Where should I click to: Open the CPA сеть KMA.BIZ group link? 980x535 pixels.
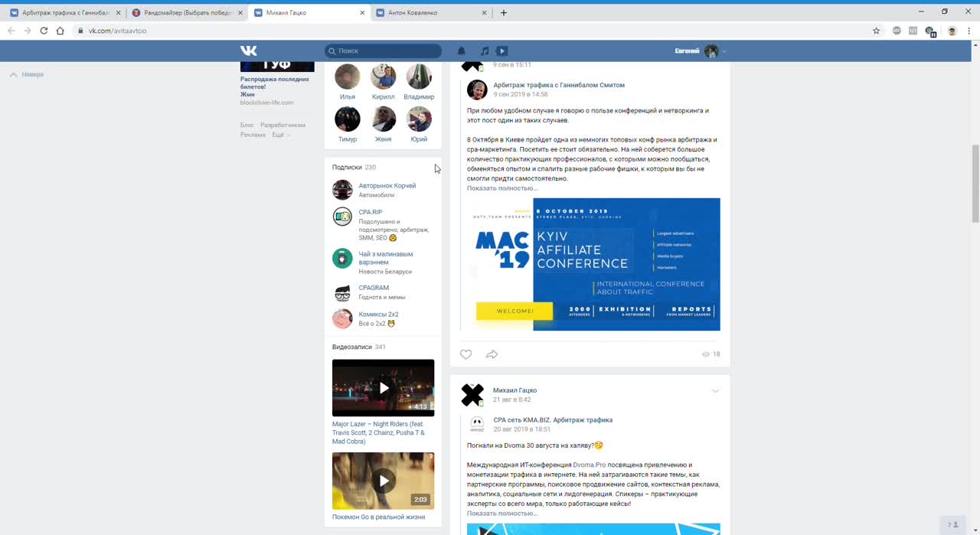553,420
